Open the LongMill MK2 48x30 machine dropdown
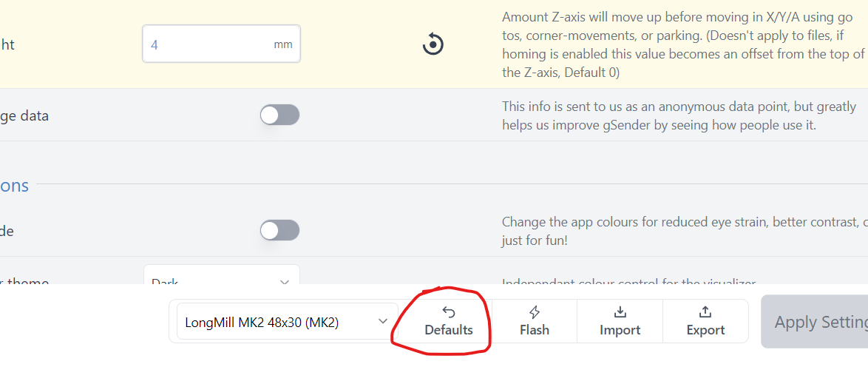 [288, 322]
